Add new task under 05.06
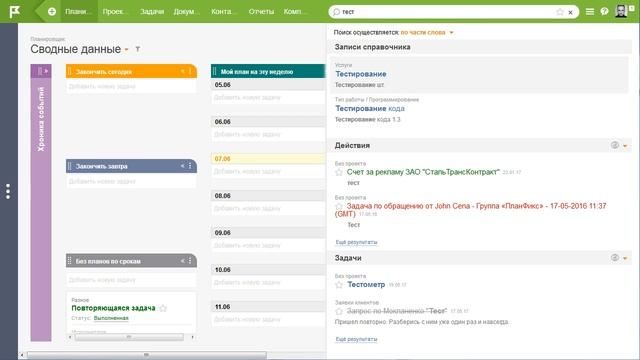This screenshot has width=640, height=360. coord(269,98)
